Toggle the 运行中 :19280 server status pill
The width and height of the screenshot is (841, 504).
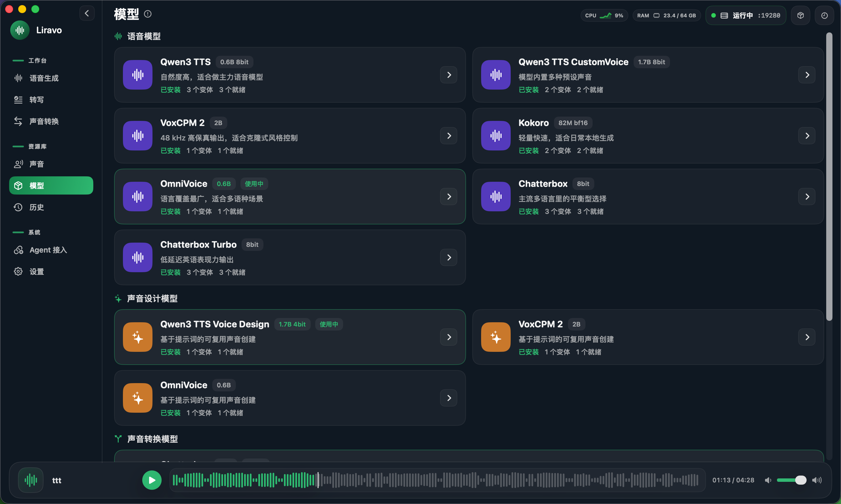[x=746, y=15]
